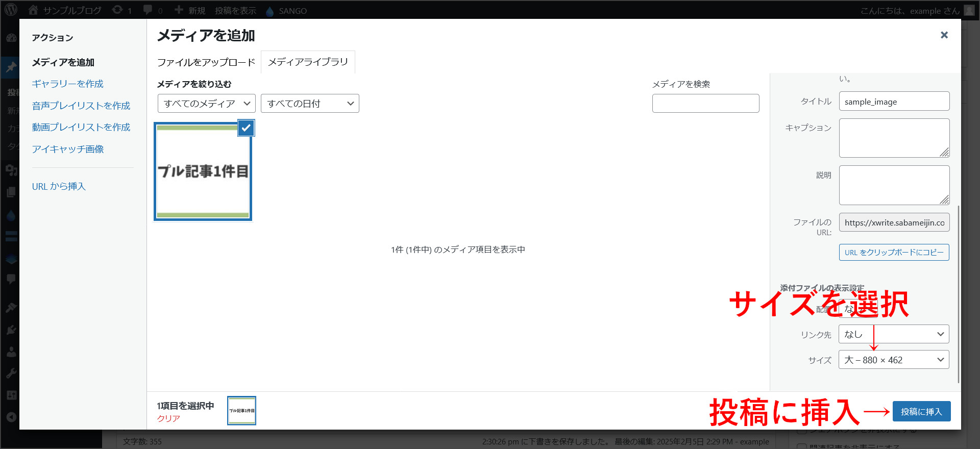Image resolution: width=980 pixels, height=449 pixels.
Task: Click the dashboard icon in left sidebar
Action: click(x=11, y=38)
